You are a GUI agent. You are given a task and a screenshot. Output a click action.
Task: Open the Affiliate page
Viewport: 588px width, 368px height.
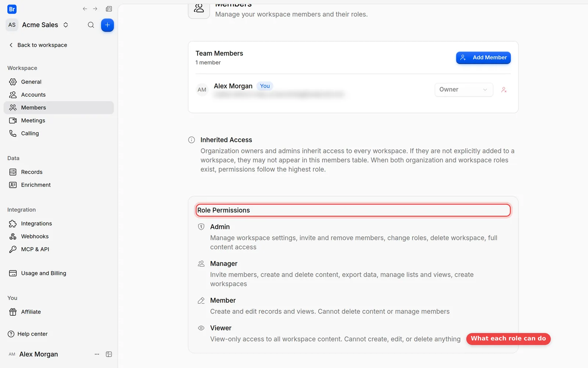tap(59, 312)
